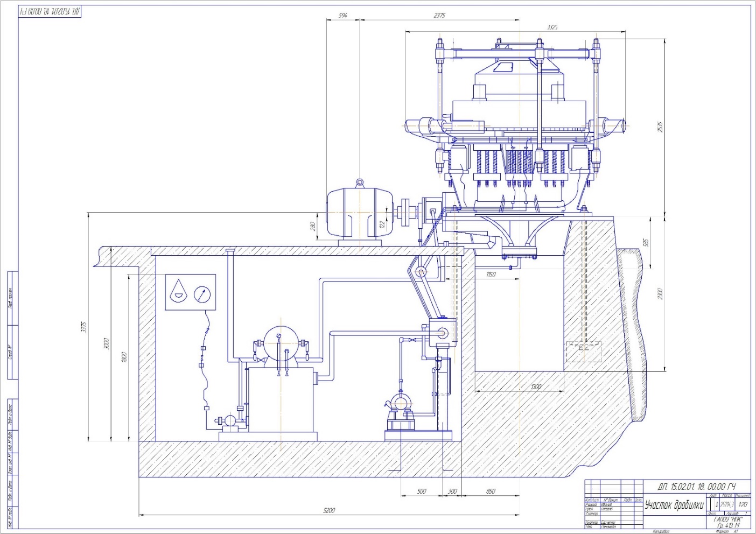Click the 2375 top dimension
The height and width of the screenshot is (534, 756).
tap(439, 16)
